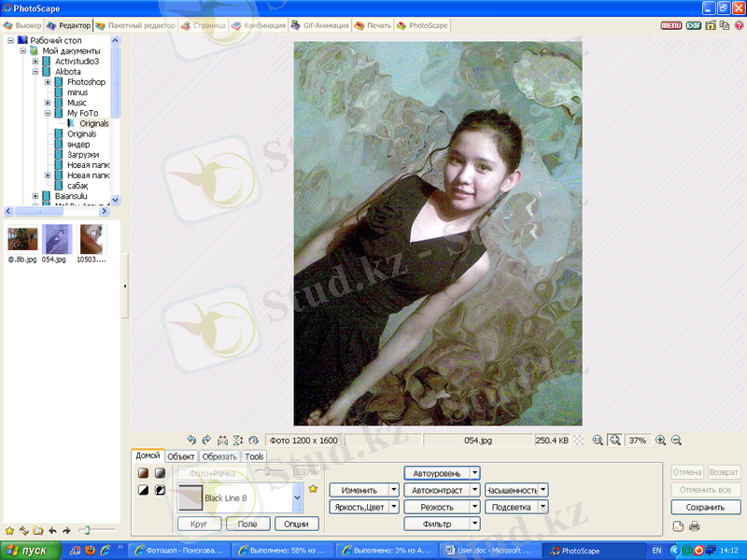Click the horizontal flip icon
This screenshot has width=747, height=560.
pyautogui.click(x=222, y=440)
